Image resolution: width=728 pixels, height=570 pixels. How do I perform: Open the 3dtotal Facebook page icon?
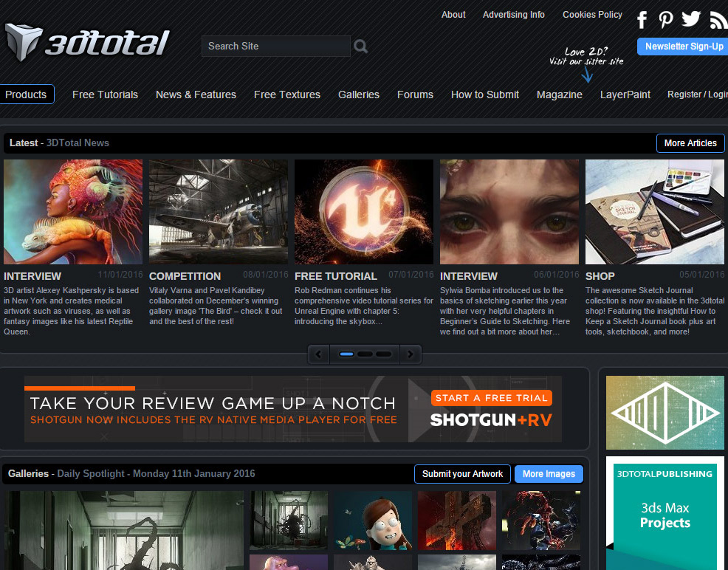pyautogui.click(x=642, y=19)
